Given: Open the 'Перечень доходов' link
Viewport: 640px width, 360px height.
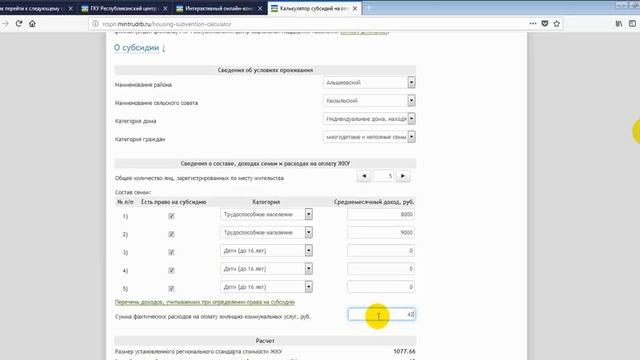Looking at the screenshot, I should pyautogui.click(x=205, y=302).
